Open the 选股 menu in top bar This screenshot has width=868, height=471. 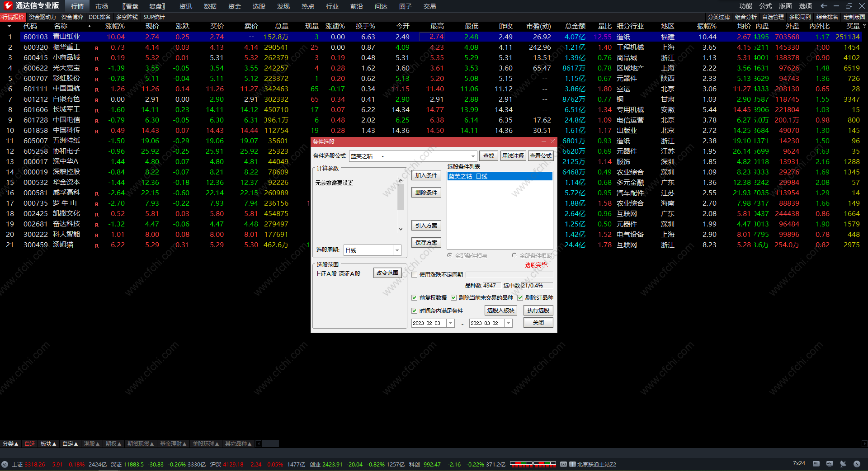tap(259, 6)
